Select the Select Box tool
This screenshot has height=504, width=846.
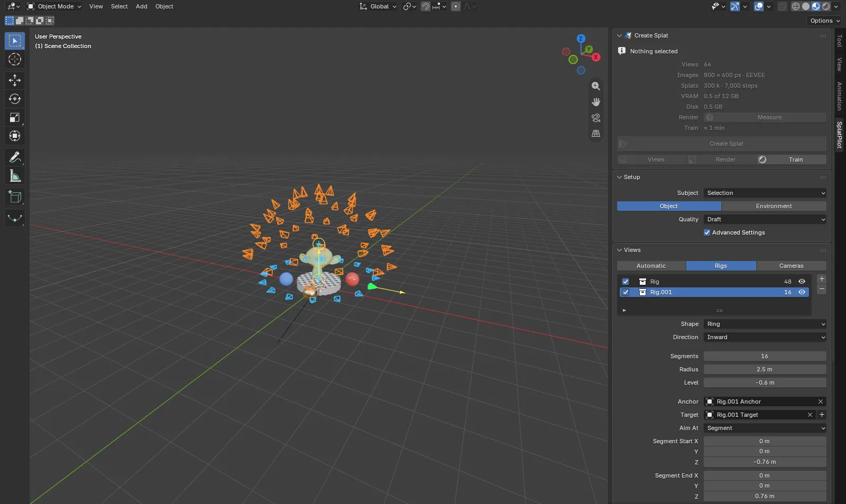tap(15, 41)
